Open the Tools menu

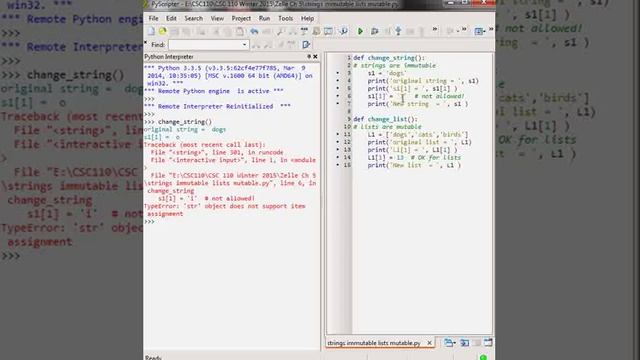point(285,18)
